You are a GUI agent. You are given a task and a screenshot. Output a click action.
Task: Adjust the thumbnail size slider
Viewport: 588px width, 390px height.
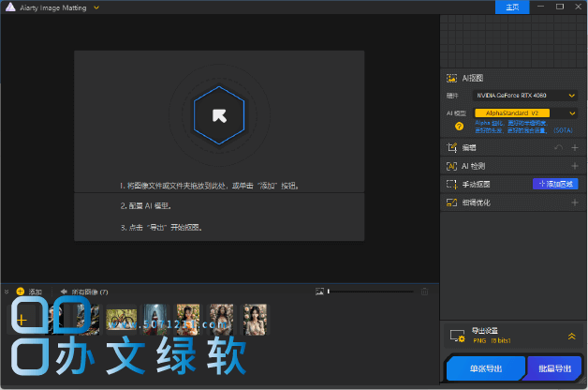pyautogui.click(x=370, y=292)
